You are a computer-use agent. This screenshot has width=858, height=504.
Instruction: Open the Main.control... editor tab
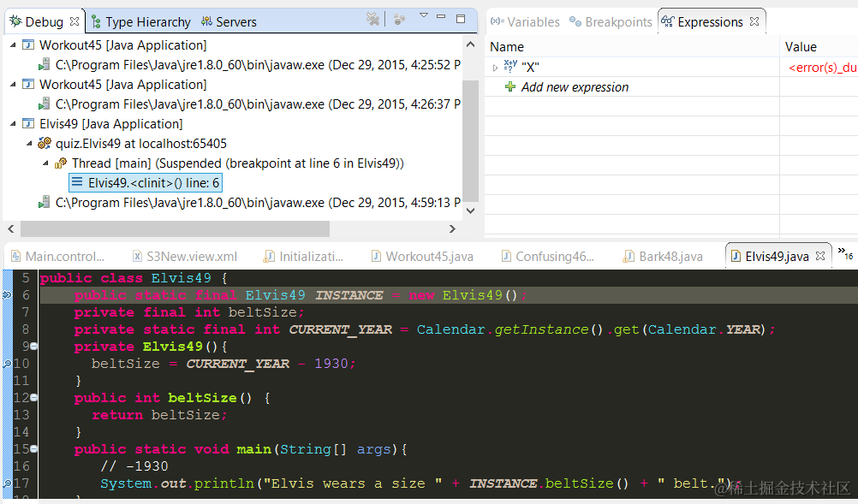click(58, 257)
